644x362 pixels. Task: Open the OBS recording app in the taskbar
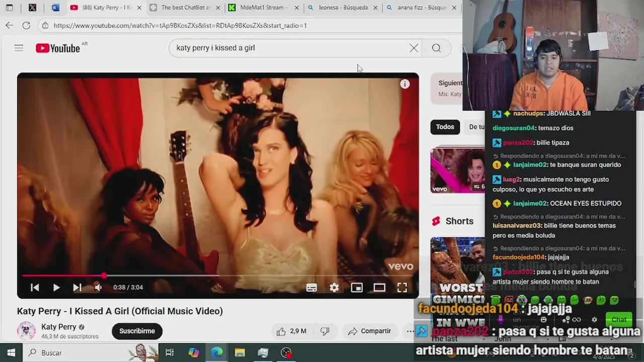point(286,352)
